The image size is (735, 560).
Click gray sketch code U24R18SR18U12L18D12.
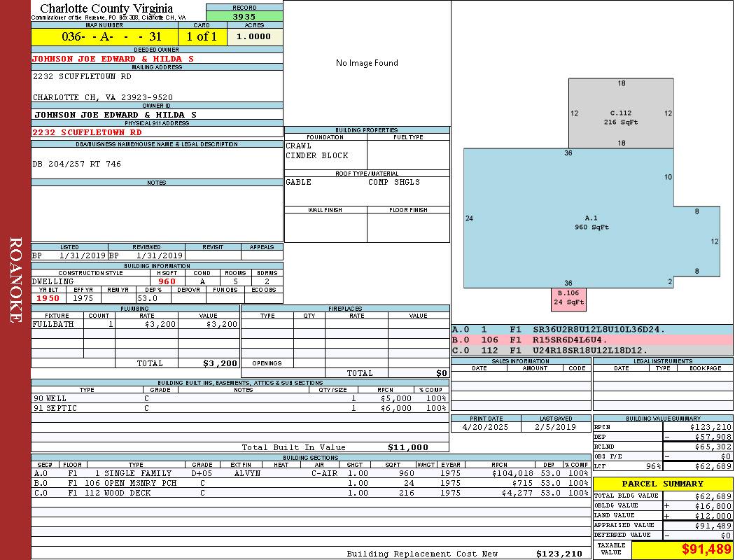[590, 351]
